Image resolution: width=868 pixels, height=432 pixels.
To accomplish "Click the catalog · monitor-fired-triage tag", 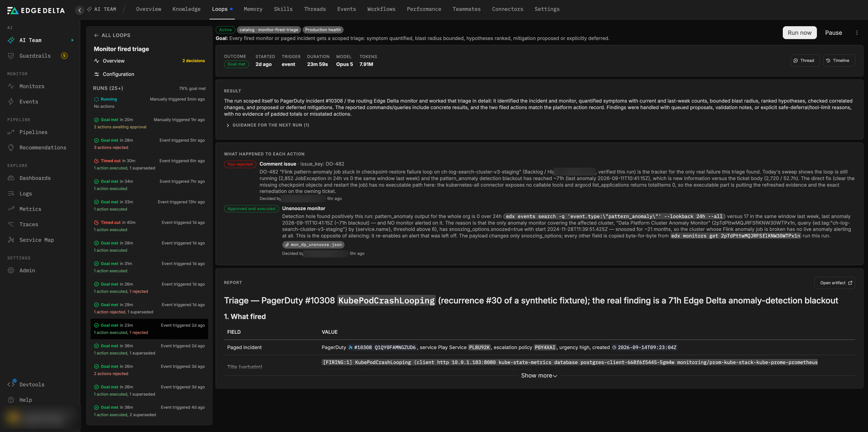I will coord(269,30).
